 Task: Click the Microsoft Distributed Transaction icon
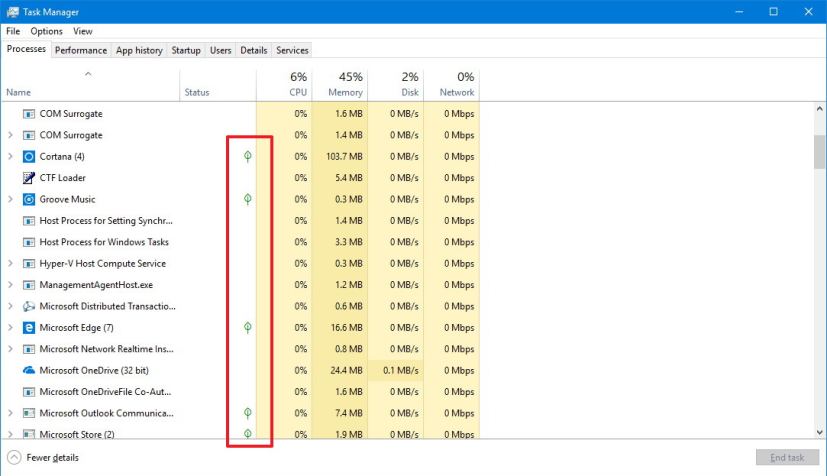[29, 306]
